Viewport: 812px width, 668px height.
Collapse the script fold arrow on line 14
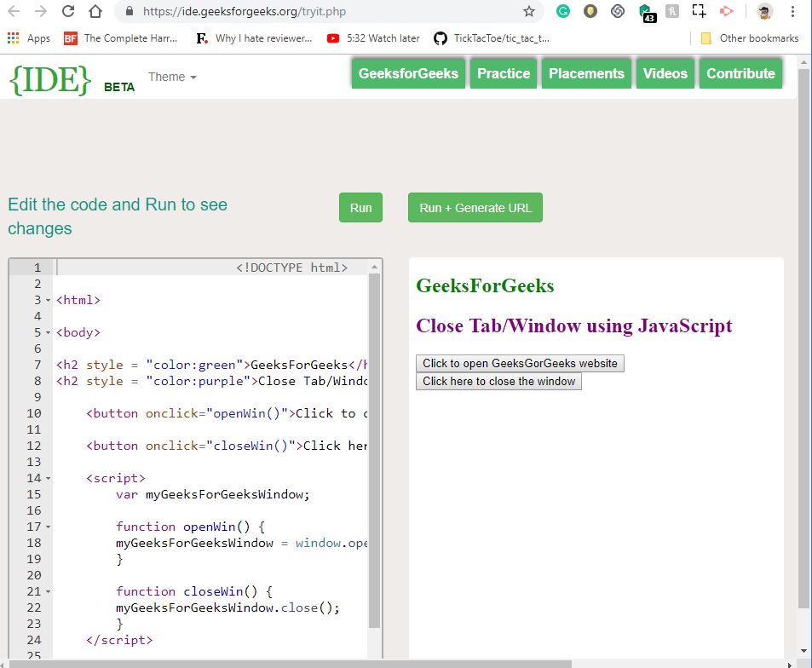(49, 479)
